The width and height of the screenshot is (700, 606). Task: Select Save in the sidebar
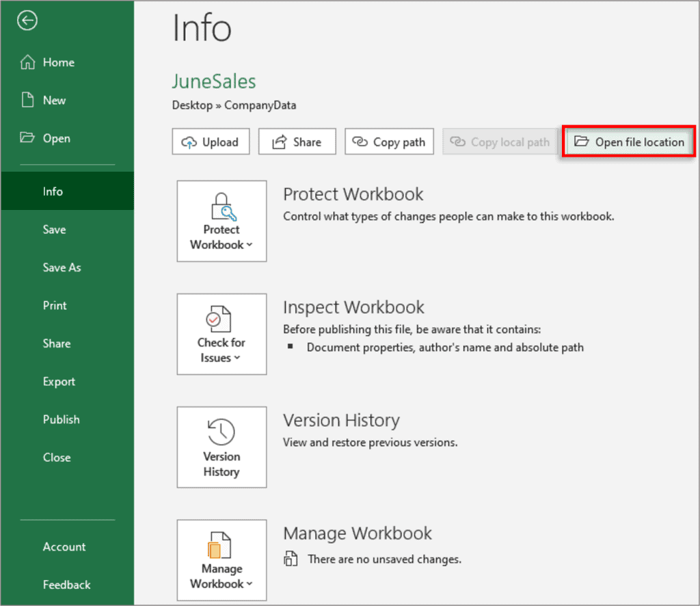pyautogui.click(x=54, y=230)
